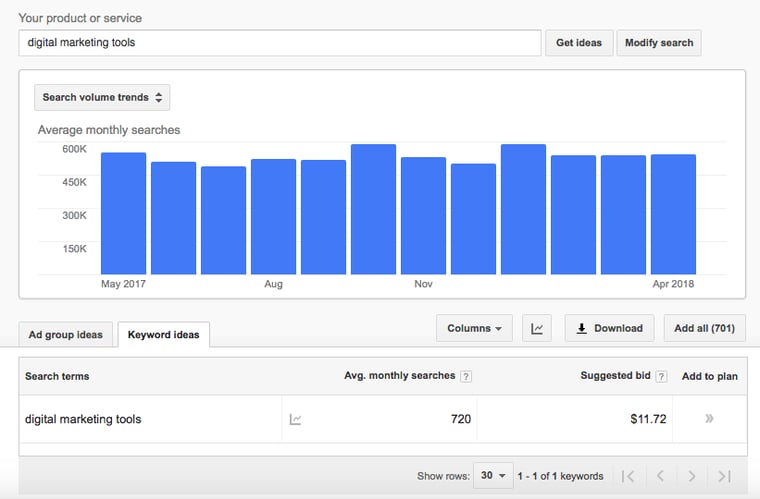
Task: Click the chart view icon beside Columns
Action: pyautogui.click(x=537, y=328)
